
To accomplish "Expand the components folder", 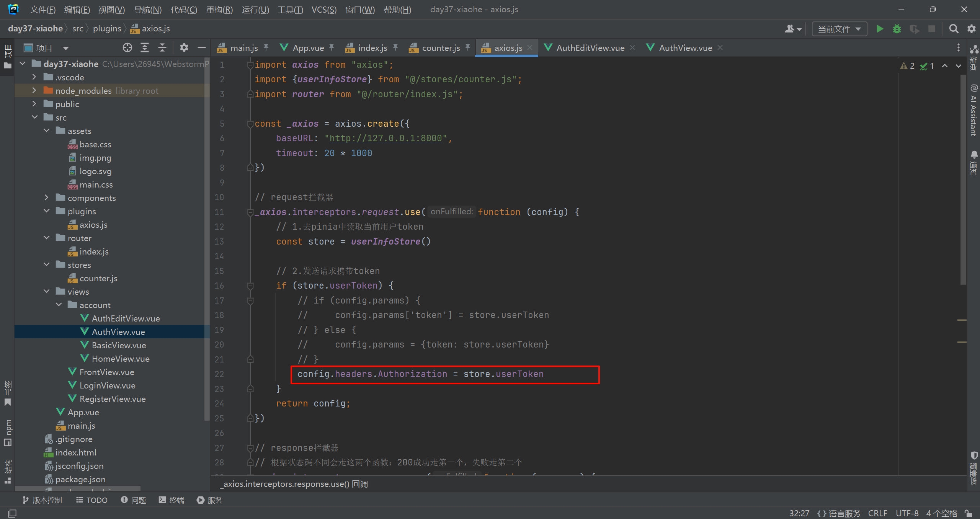I will point(47,197).
